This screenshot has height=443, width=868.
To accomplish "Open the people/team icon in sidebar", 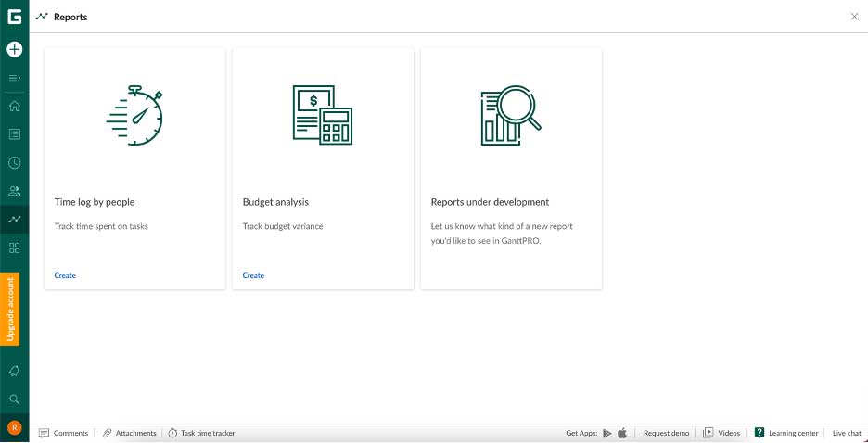I will (x=15, y=191).
